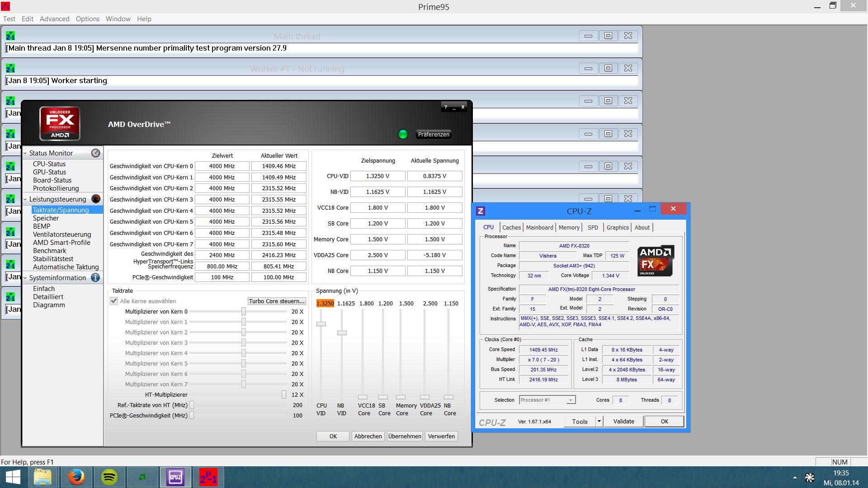Screen dimensions: 868x488
Task: Open the Processor #1 selection dropdown
Action: coord(571,400)
